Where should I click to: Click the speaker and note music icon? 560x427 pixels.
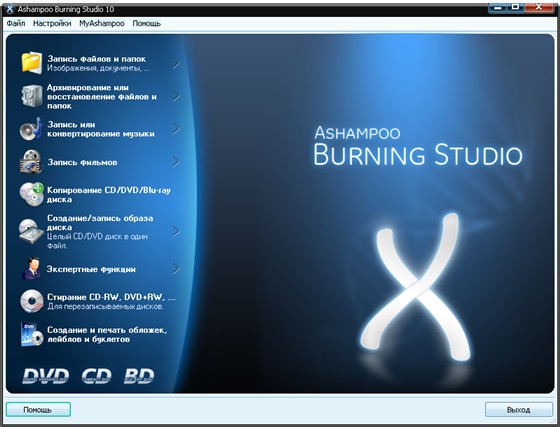[x=31, y=129]
